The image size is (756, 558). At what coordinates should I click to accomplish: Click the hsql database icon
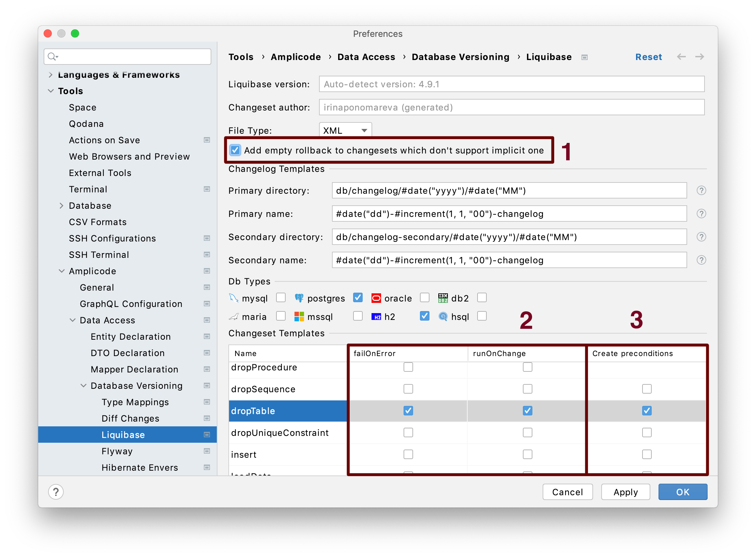[x=443, y=316]
